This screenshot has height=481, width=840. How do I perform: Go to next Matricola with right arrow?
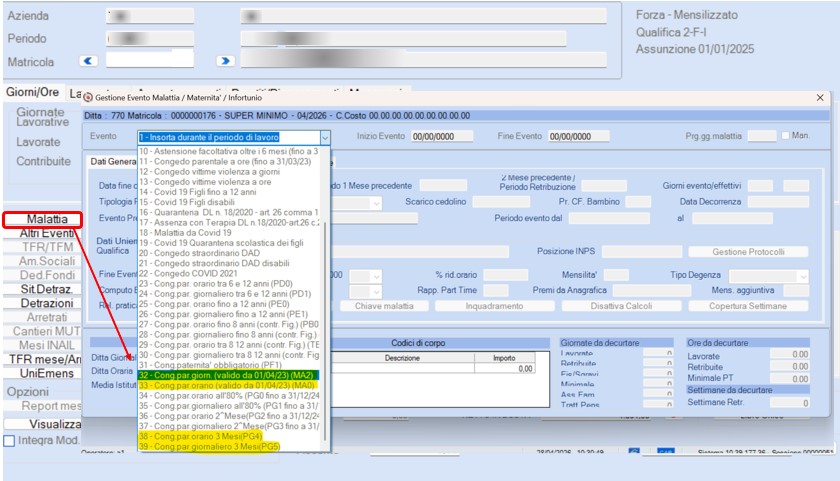[226, 61]
